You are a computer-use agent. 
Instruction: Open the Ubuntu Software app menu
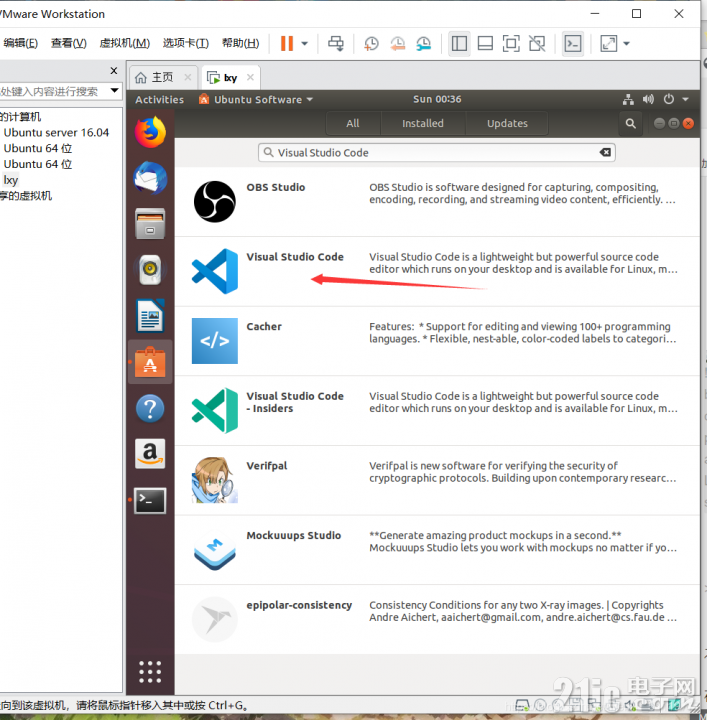[x=256, y=100]
